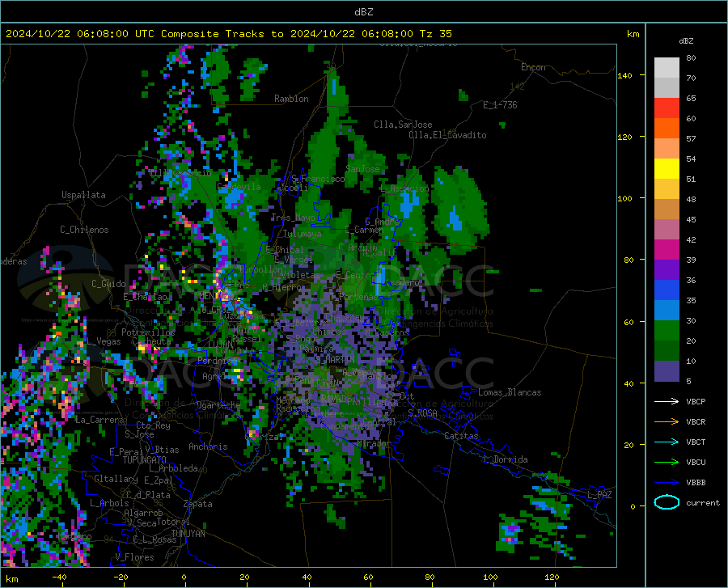The image size is (728, 588).
Task: Click the L_PAZ map label
Action: point(599,495)
